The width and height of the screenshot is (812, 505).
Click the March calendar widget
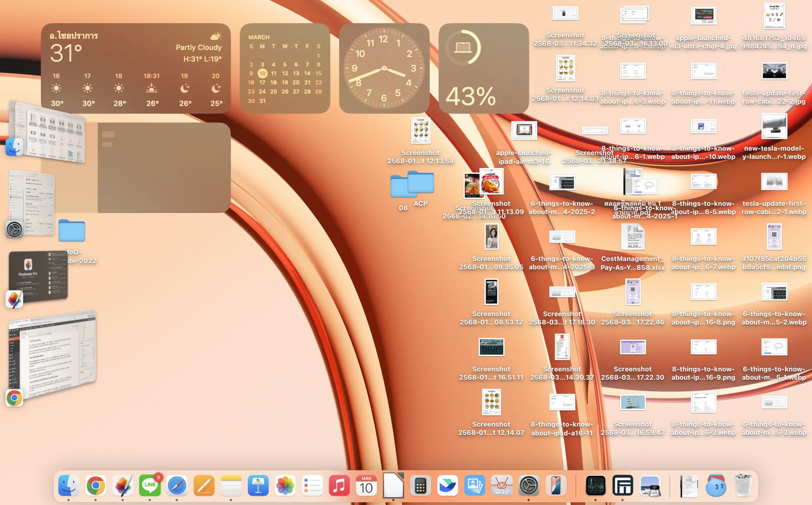click(285, 68)
